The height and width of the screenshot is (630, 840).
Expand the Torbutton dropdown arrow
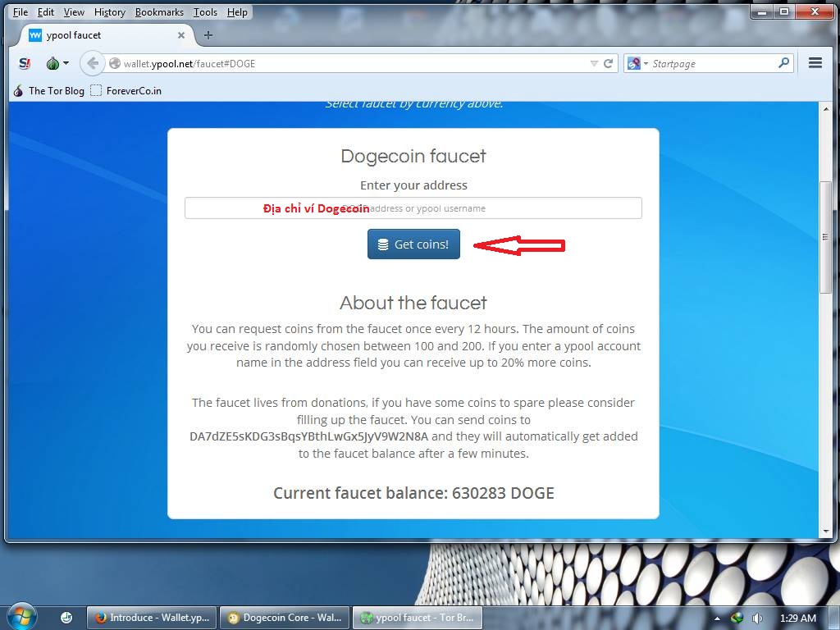coord(66,63)
